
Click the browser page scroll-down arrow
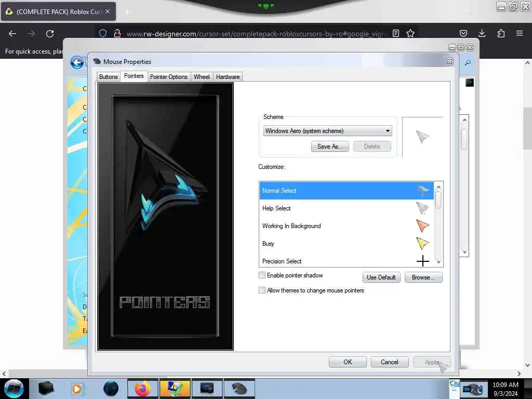pos(527,365)
